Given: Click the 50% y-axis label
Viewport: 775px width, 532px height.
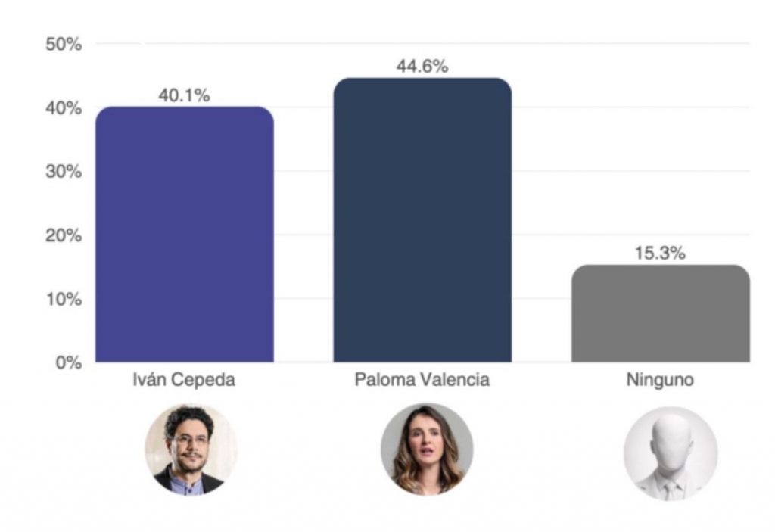Looking at the screenshot, I should coord(63,44).
